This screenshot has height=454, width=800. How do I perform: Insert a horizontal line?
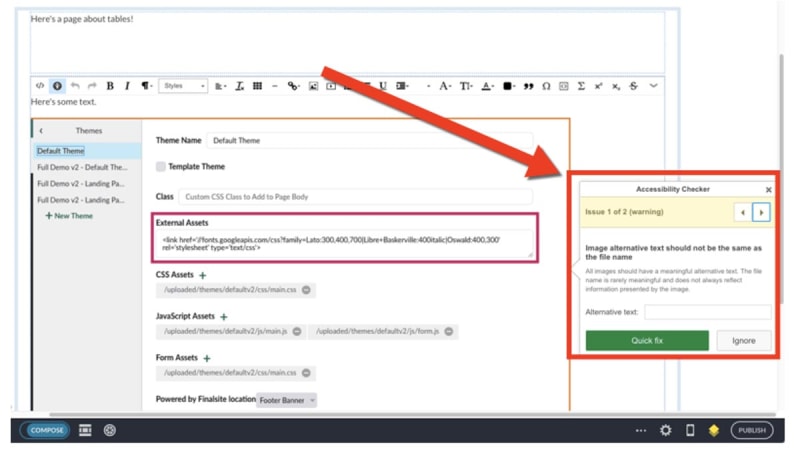274,86
